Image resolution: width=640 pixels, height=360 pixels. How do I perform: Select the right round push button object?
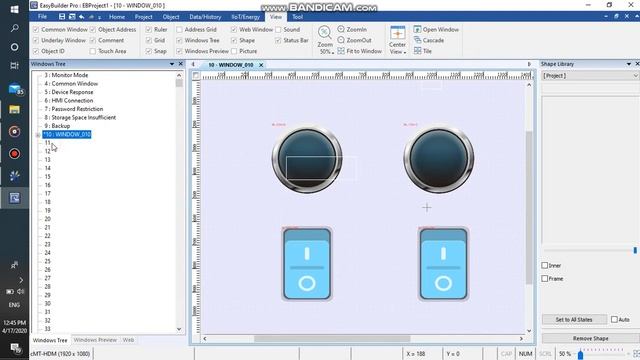(439, 159)
